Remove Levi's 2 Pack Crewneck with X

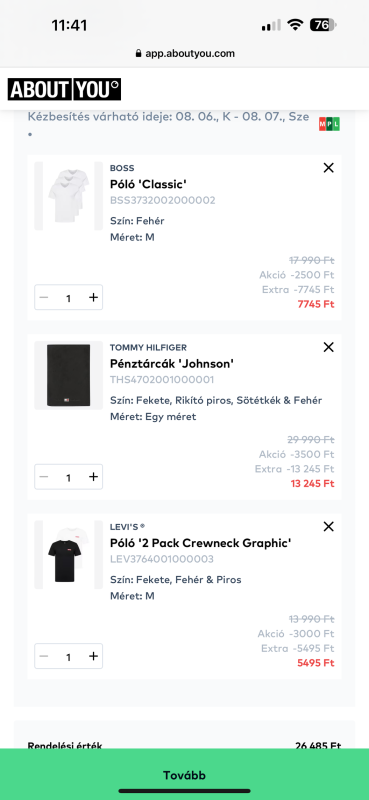(x=328, y=527)
